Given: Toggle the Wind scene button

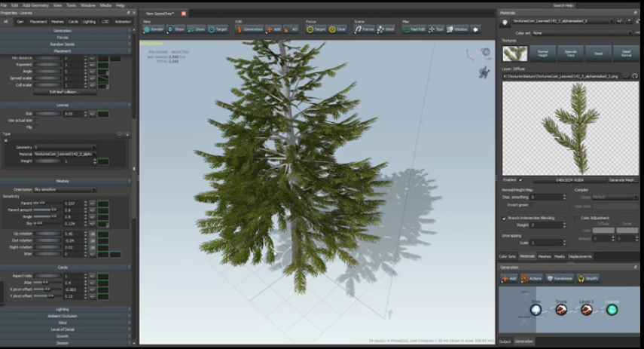Looking at the screenshot, I should tap(385, 29).
